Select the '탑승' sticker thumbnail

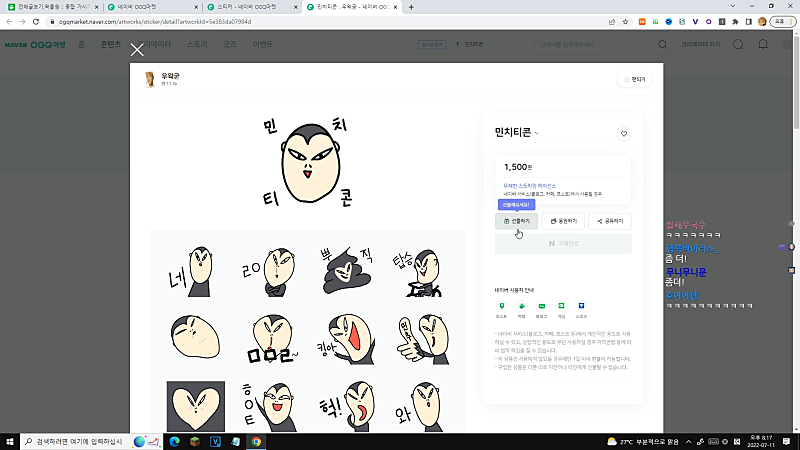419,273
